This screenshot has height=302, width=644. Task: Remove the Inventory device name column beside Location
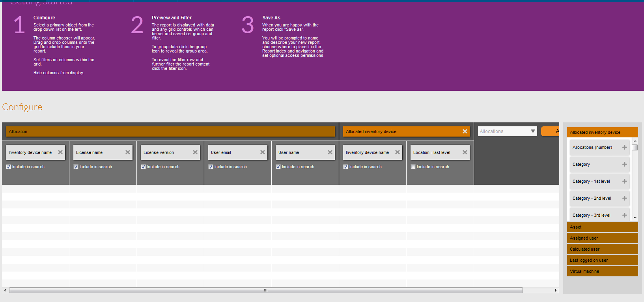click(x=398, y=152)
